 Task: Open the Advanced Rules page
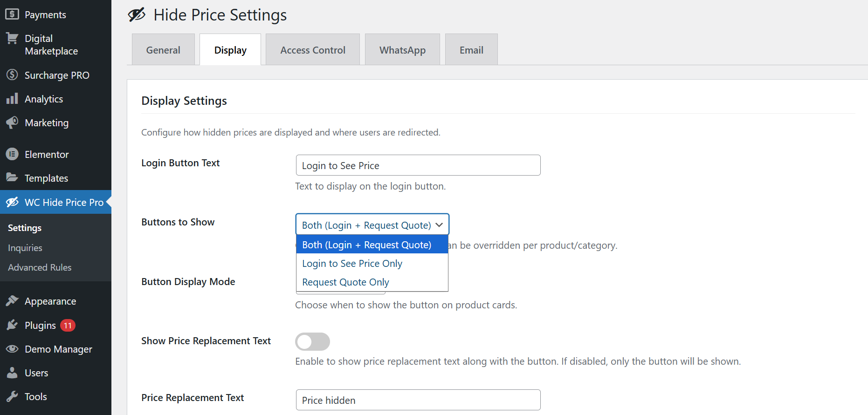[39, 267]
